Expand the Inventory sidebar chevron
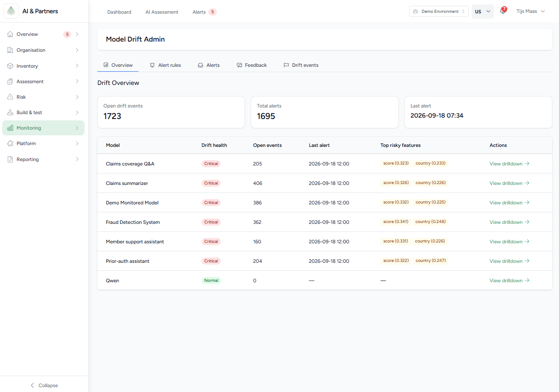Image resolution: width=559 pixels, height=392 pixels. (77, 66)
